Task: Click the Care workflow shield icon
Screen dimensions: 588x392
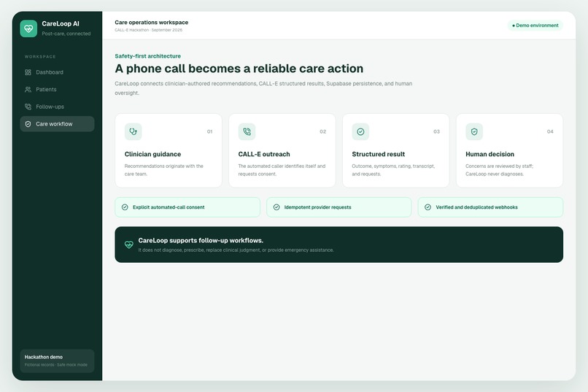Action: pos(28,124)
